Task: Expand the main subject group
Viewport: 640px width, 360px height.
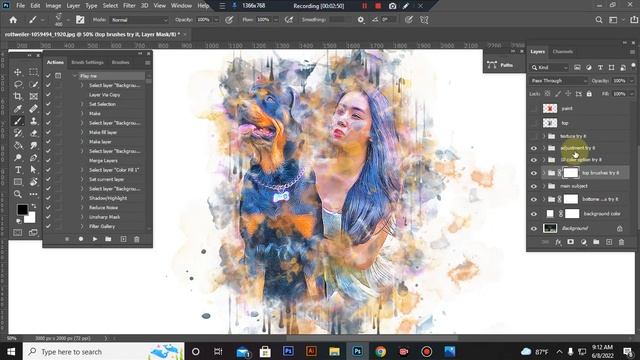Action: pos(544,186)
